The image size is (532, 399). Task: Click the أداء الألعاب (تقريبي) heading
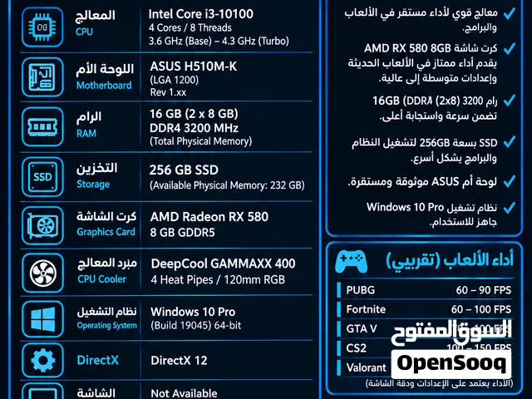(x=450, y=260)
